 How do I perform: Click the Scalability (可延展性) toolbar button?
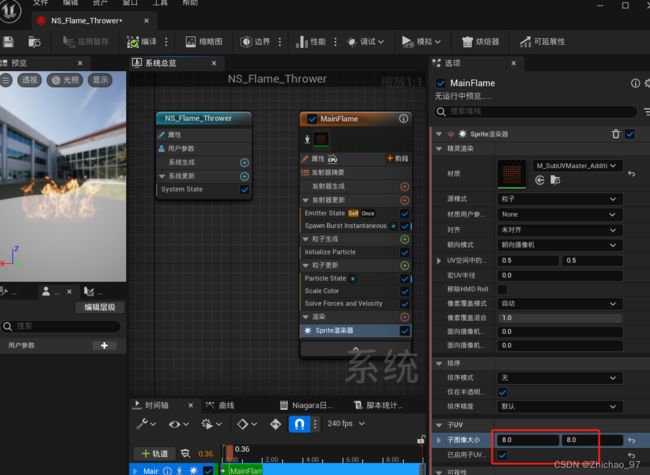coord(542,41)
